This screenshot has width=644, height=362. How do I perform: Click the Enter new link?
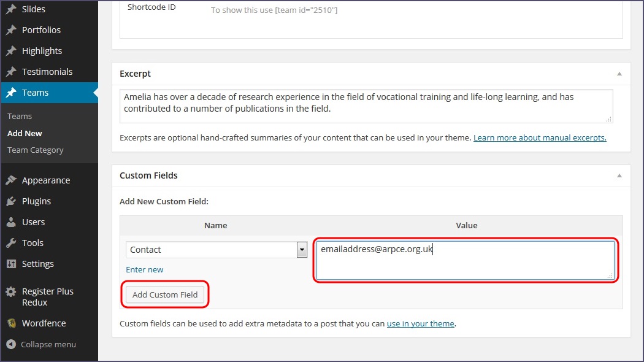point(145,269)
